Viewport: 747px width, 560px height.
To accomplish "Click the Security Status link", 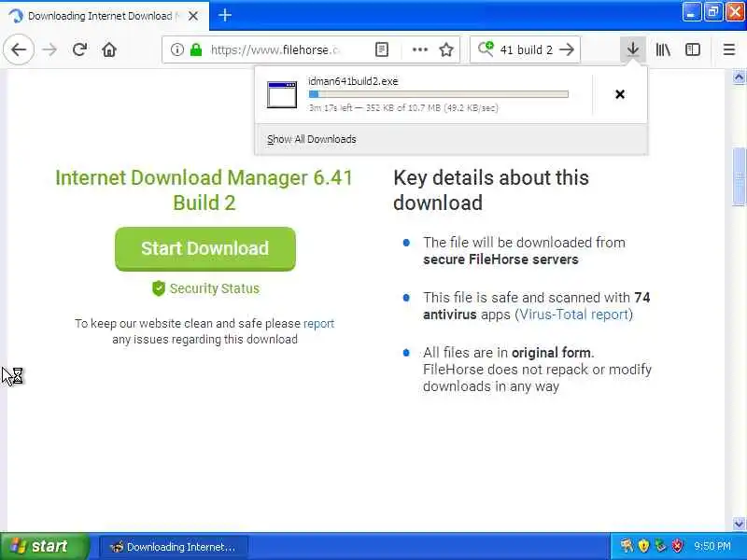I will (215, 288).
